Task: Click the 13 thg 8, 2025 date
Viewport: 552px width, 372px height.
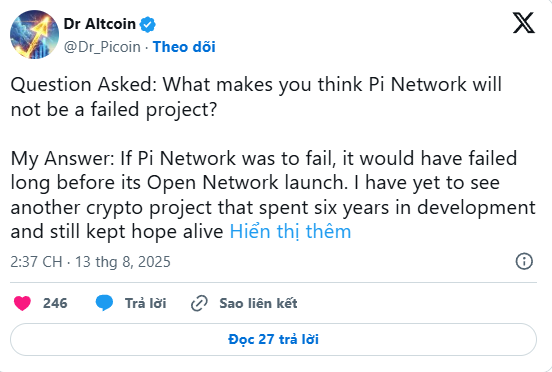Action: tap(123, 262)
